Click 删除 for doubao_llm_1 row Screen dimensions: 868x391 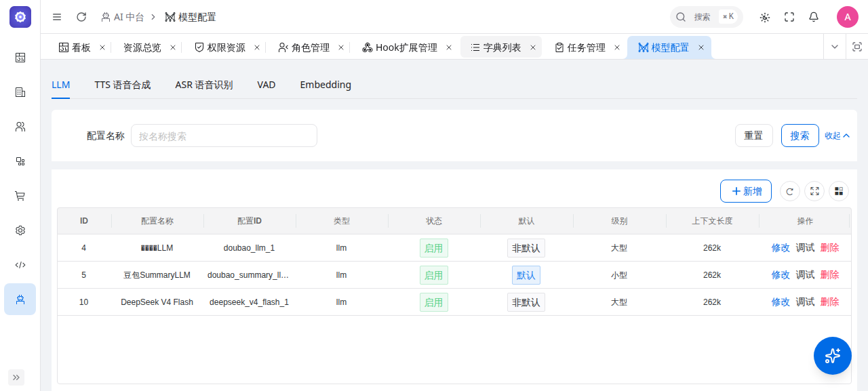[x=829, y=248]
